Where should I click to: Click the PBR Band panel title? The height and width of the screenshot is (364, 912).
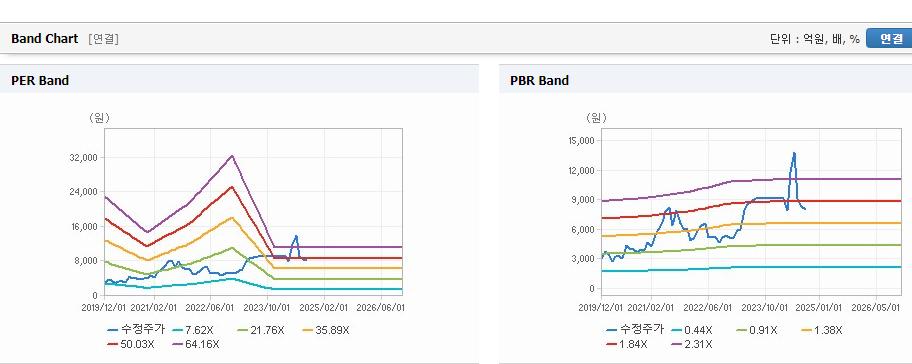pyautogui.click(x=539, y=81)
